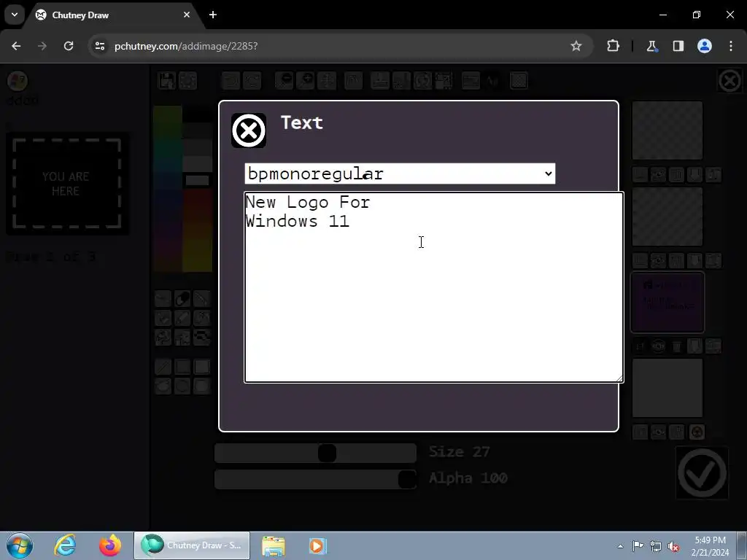Open Windows Media Player from taskbar
The image size is (747, 560).
click(317, 545)
